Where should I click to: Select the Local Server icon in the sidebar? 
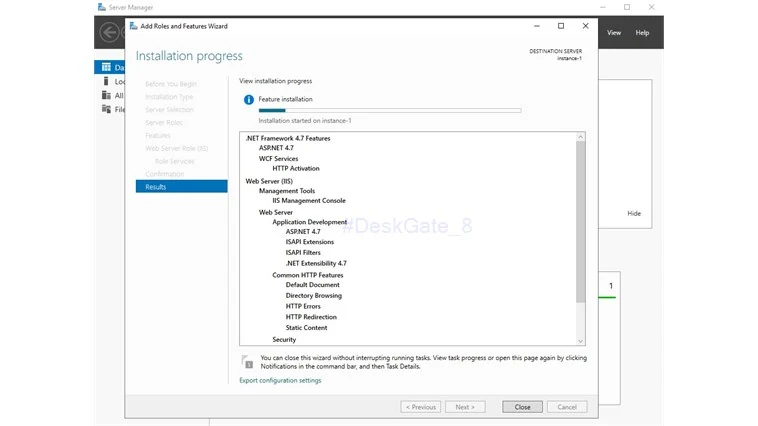[x=106, y=81]
